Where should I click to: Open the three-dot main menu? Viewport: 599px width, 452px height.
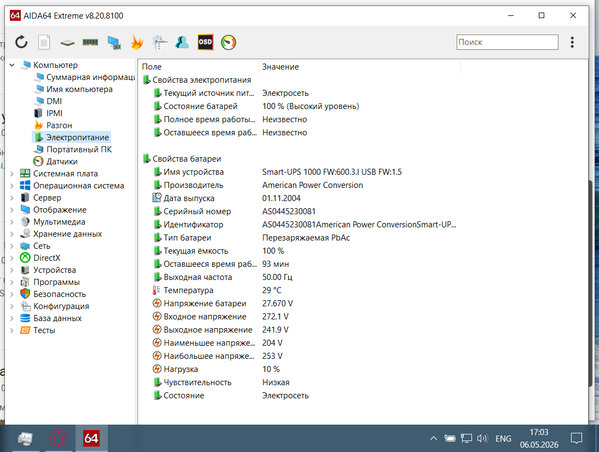[572, 42]
